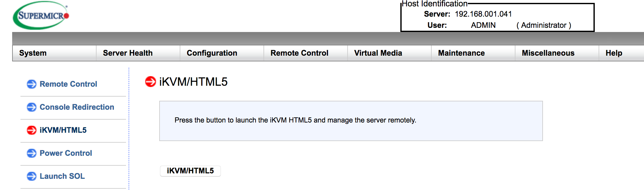Open the Launch SOL link
Viewport: 644px width, 190px height.
point(62,176)
